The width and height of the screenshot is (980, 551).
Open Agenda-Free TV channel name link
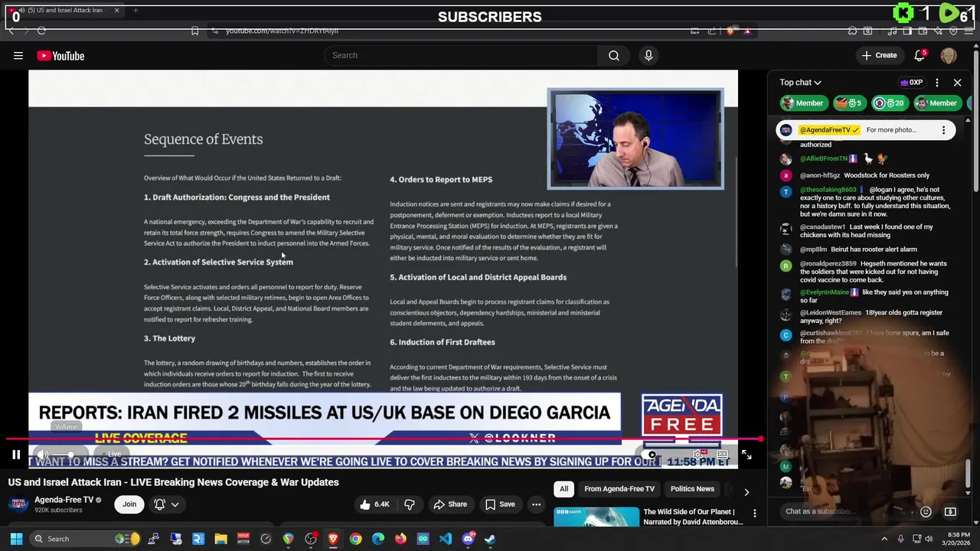64,500
